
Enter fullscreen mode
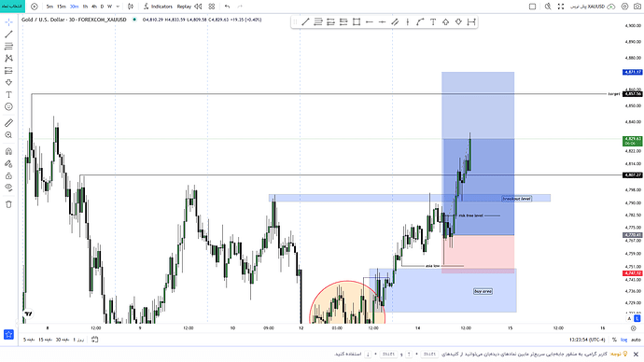tap(561, 7)
